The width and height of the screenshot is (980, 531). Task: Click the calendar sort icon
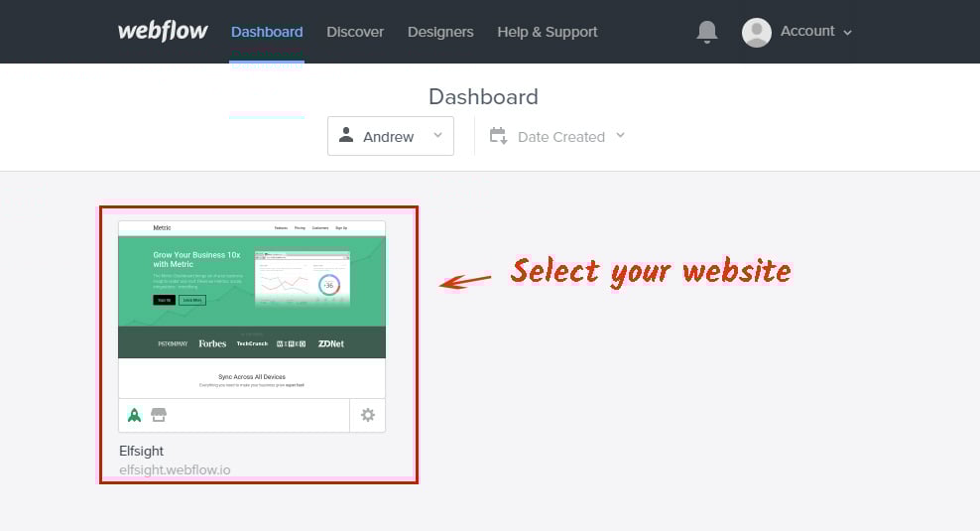coord(498,136)
